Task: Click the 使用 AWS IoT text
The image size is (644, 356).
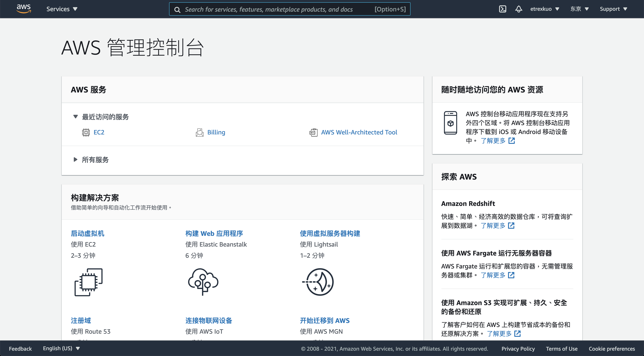Action: coord(204,331)
